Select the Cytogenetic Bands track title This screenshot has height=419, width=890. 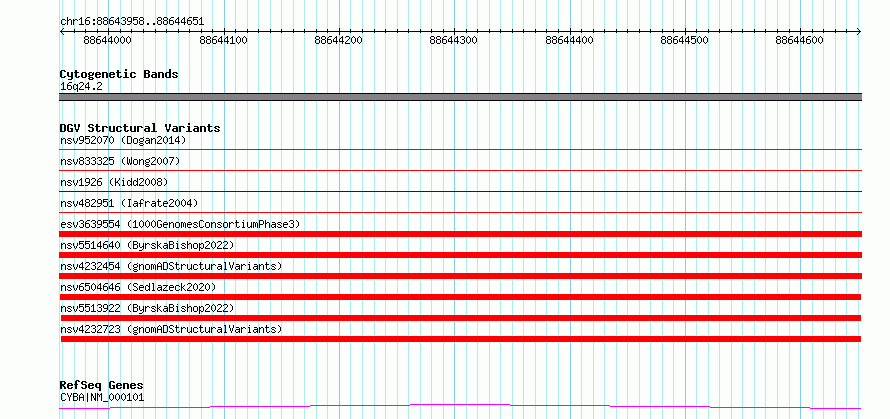(119, 74)
